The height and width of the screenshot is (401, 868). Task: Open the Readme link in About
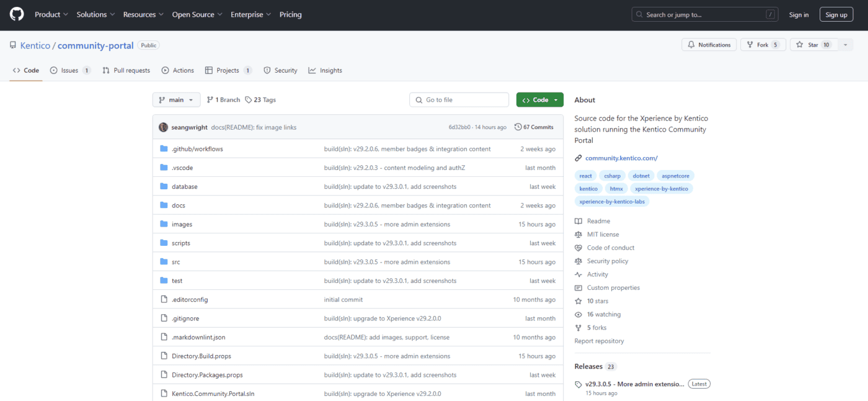pos(592,221)
